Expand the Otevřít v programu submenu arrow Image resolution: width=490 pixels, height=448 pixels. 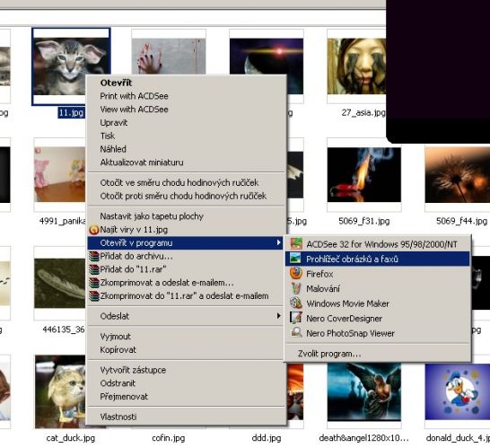[278, 242]
